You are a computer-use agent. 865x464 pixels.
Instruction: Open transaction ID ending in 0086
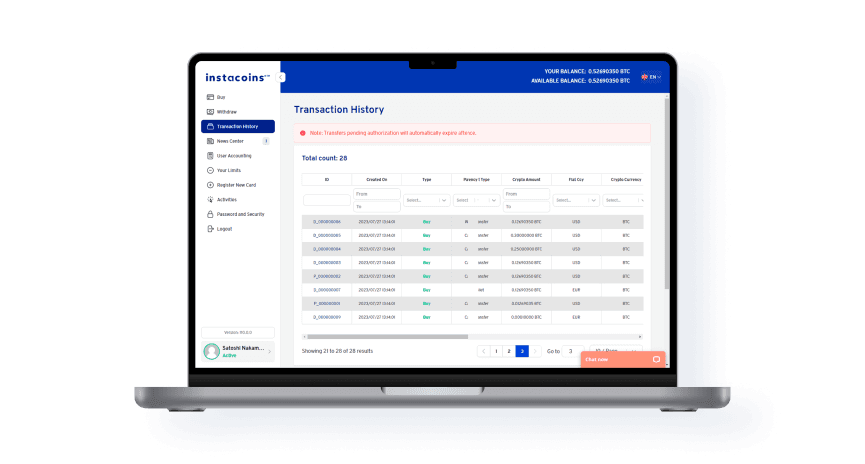point(327,221)
